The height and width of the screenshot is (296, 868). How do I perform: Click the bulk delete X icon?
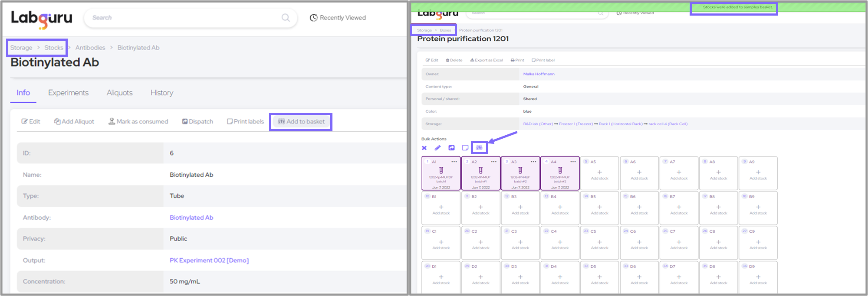point(424,148)
